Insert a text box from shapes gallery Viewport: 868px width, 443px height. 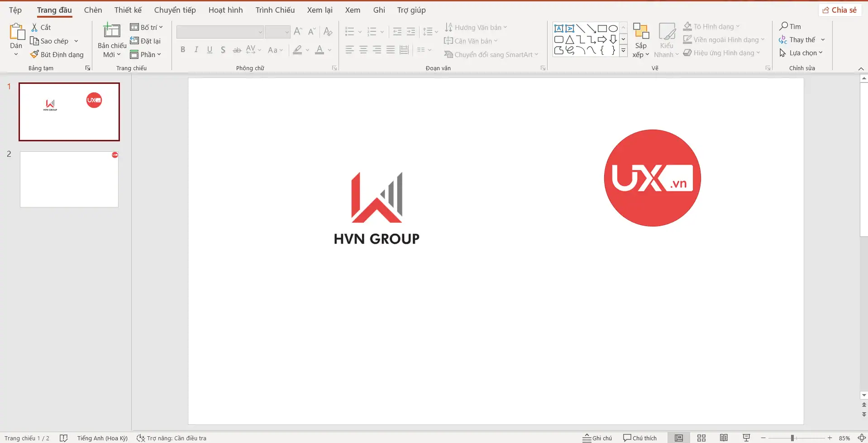click(559, 28)
